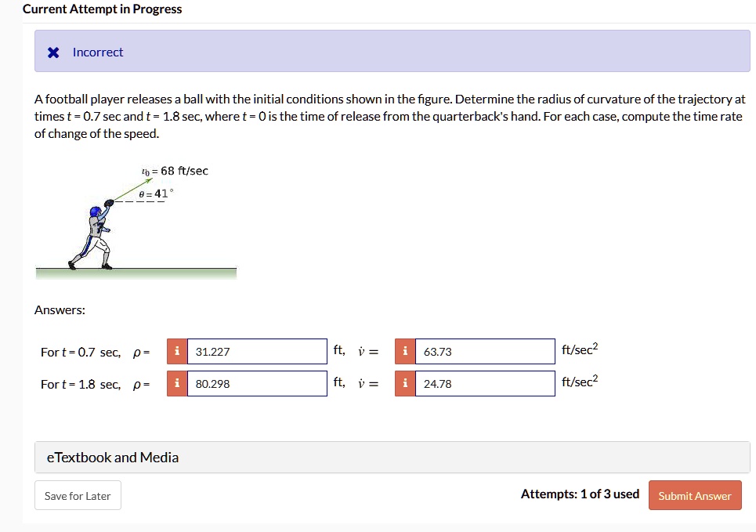Edit the ρ field showing 80.298
The width and height of the screenshot is (756, 532).
pos(257,383)
